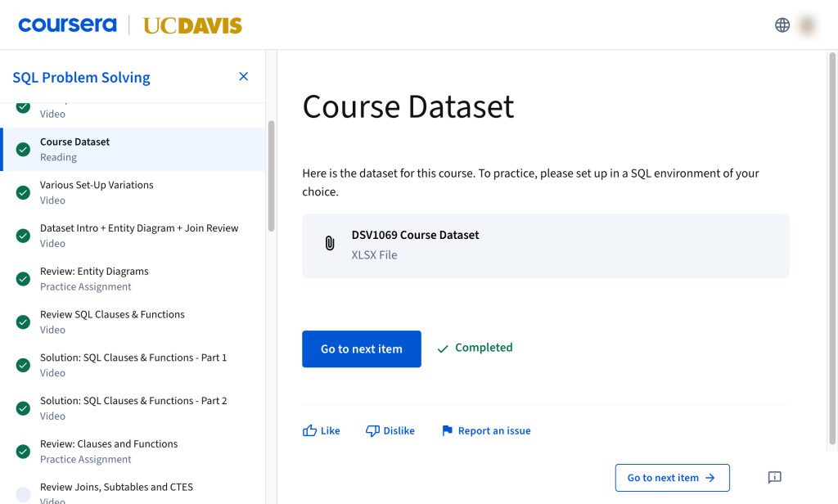This screenshot has height=504, width=838.
Task: Close the SQL Problem Solving sidebar
Action: click(x=243, y=76)
